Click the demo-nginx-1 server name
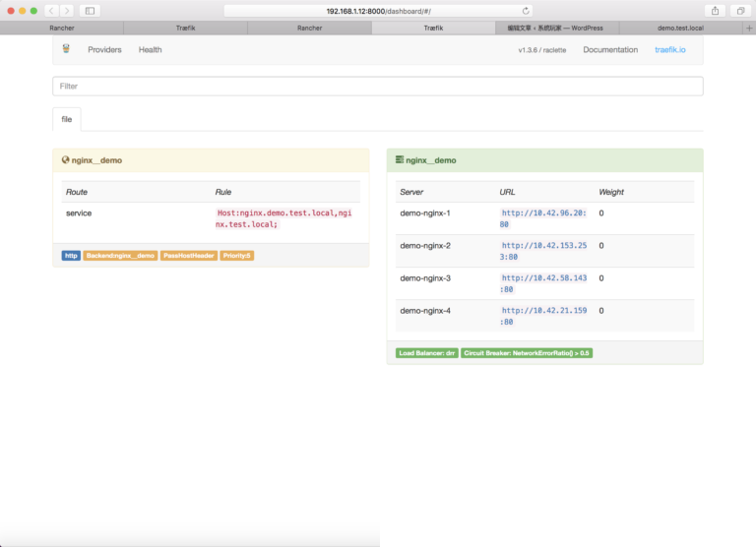Screen dimensions: 756x547 [x=425, y=213]
